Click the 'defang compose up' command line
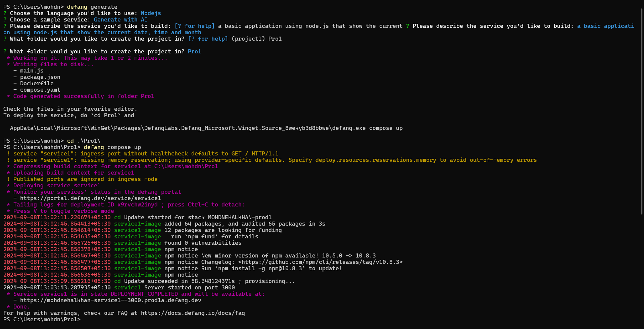Image resolution: width=644 pixels, height=329 pixels. [112, 147]
